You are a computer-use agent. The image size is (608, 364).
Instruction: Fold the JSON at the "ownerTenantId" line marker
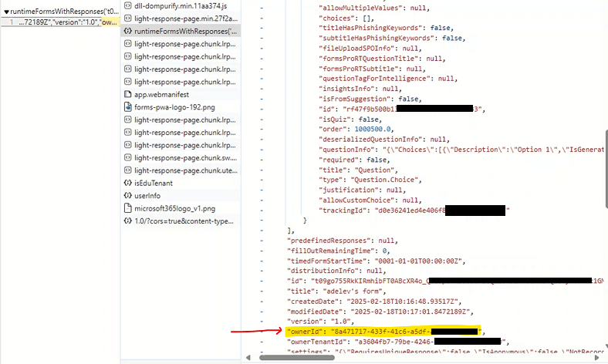(262, 342)
